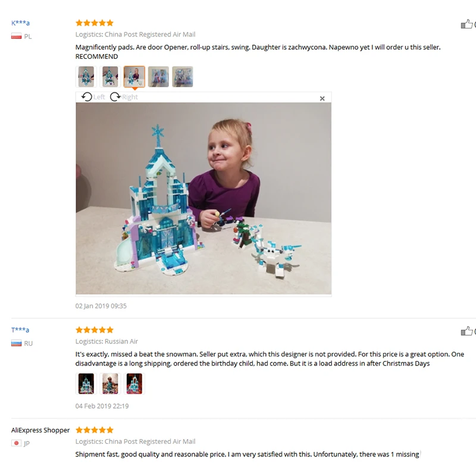Click the enlarged photo of the ice castle
The height and width of the screenshot is (476, 476).
pos(203,198)
